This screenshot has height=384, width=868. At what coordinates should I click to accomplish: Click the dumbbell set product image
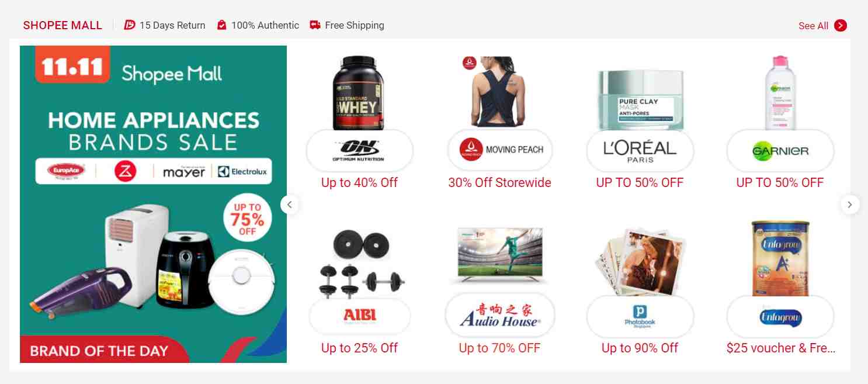(359, 263)
